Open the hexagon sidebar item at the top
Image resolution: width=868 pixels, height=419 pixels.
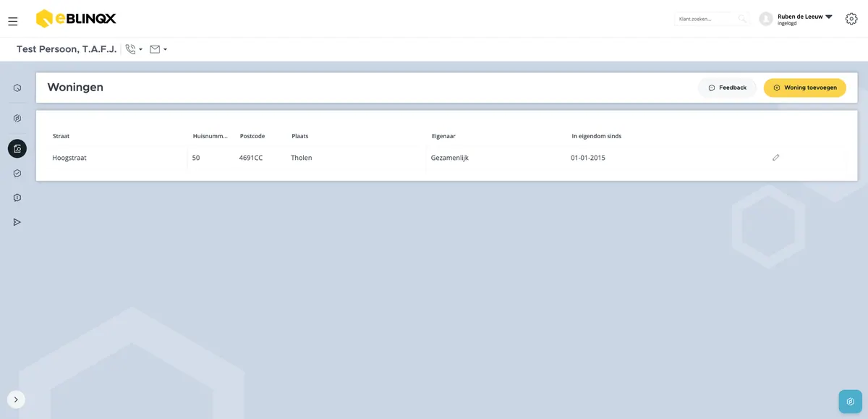pos(17,88)
